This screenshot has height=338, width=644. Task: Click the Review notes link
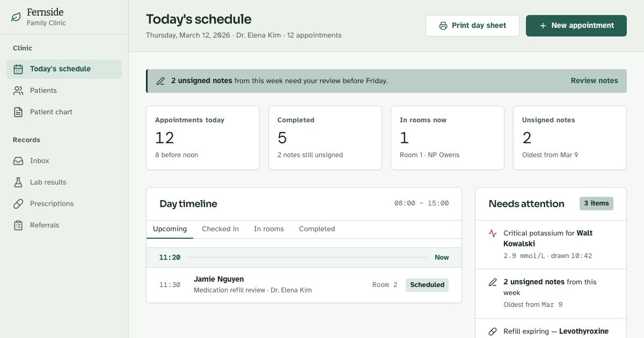[x=594, y=81]
